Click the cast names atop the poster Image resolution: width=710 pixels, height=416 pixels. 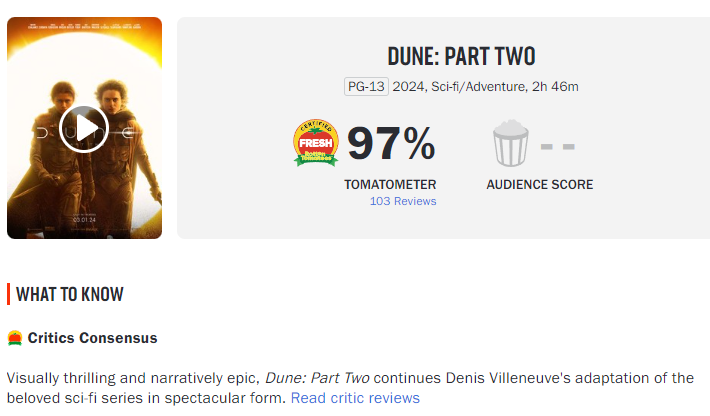85,26
